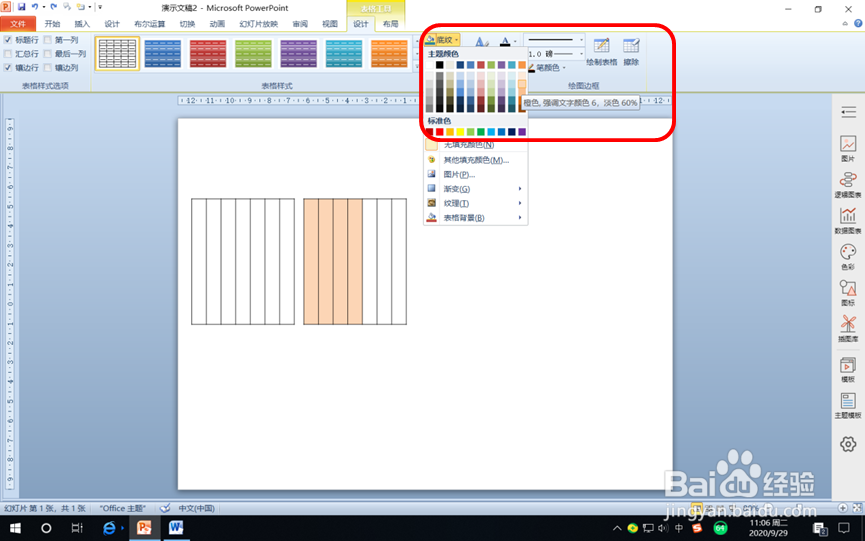Check the 汇总行 checkbox
865x541 pixels.
coord(8,53)
